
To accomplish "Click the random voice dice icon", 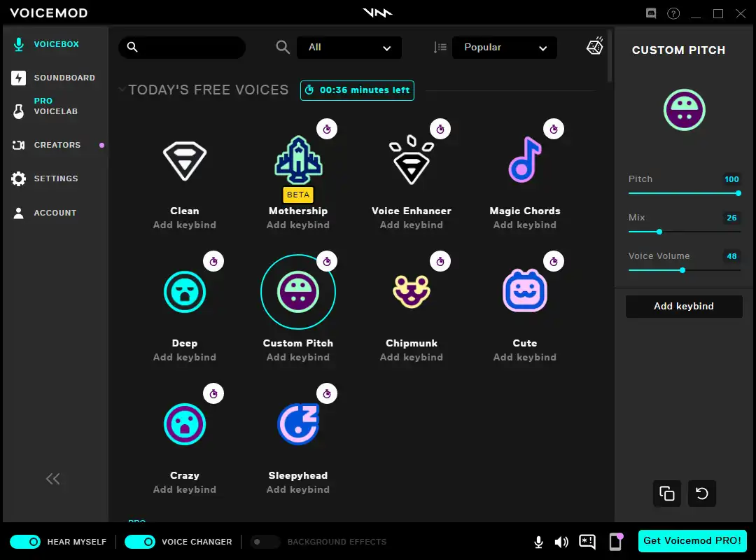I will (595, 46).
